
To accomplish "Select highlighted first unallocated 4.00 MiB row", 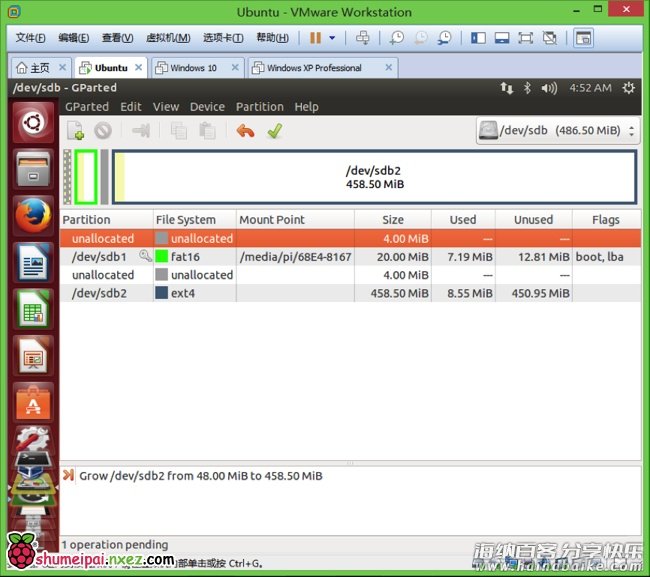I will pyautogui.click(x=350, y=239).
